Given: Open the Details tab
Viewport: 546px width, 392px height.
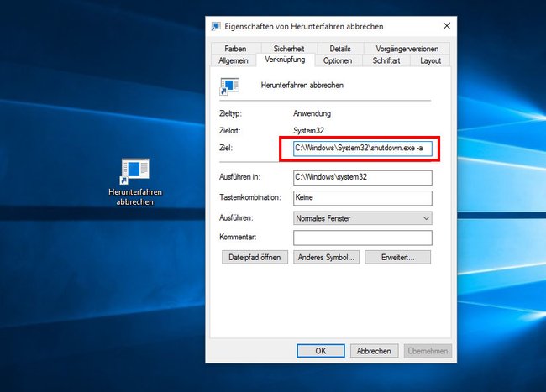Looking at the screenshot, I should (340, 49).
